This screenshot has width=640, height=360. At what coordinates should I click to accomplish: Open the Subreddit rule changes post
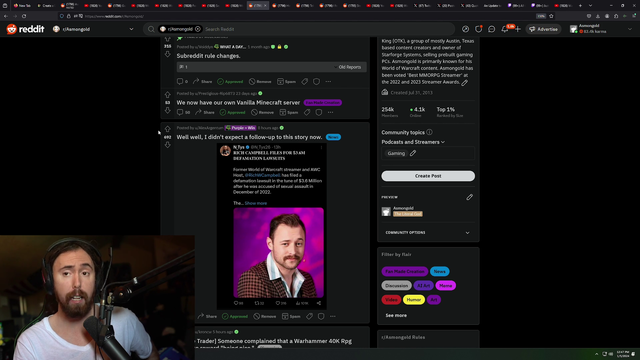tap(209, 56)
